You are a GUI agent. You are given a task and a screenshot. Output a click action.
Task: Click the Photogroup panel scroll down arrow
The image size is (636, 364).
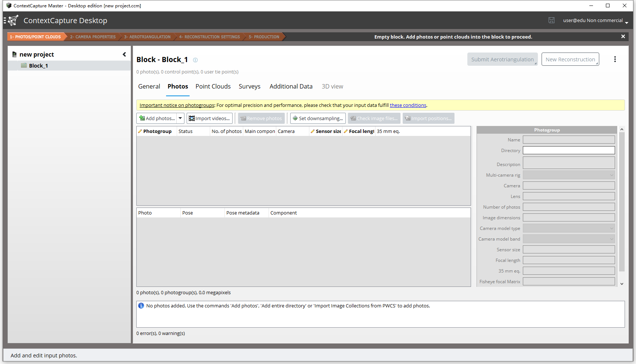[x=622, y=284]
